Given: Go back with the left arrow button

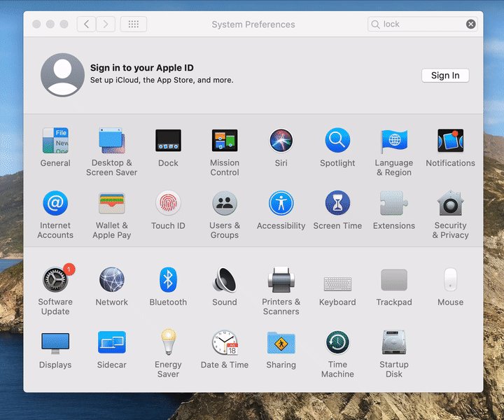Looking at the screenshot, I should click(87, 24).
